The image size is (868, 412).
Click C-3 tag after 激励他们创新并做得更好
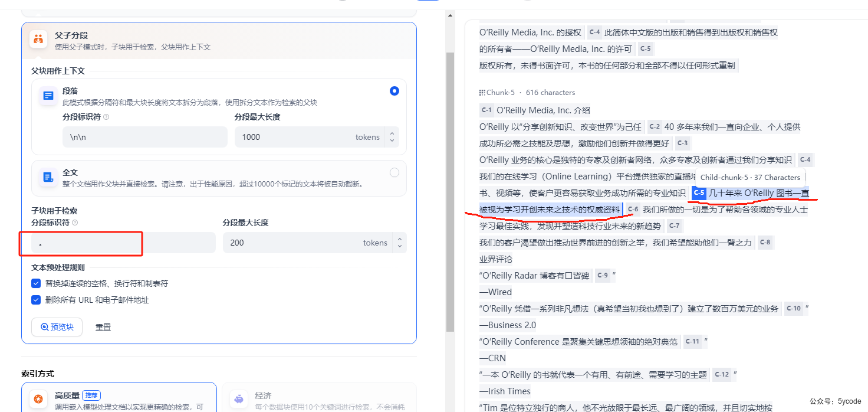click(682, 143)
